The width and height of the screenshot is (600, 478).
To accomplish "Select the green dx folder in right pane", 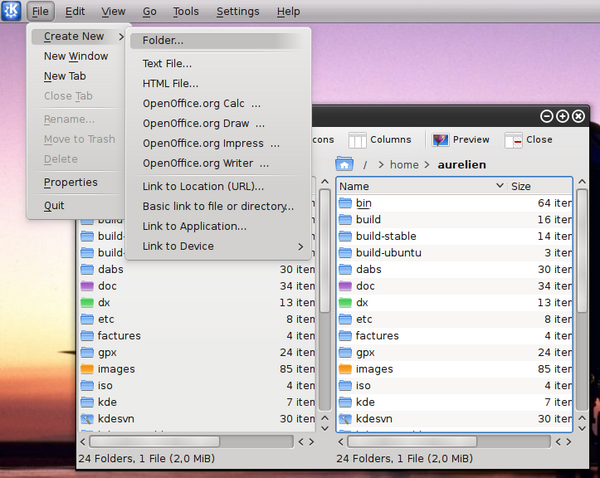I will (362, 303).
